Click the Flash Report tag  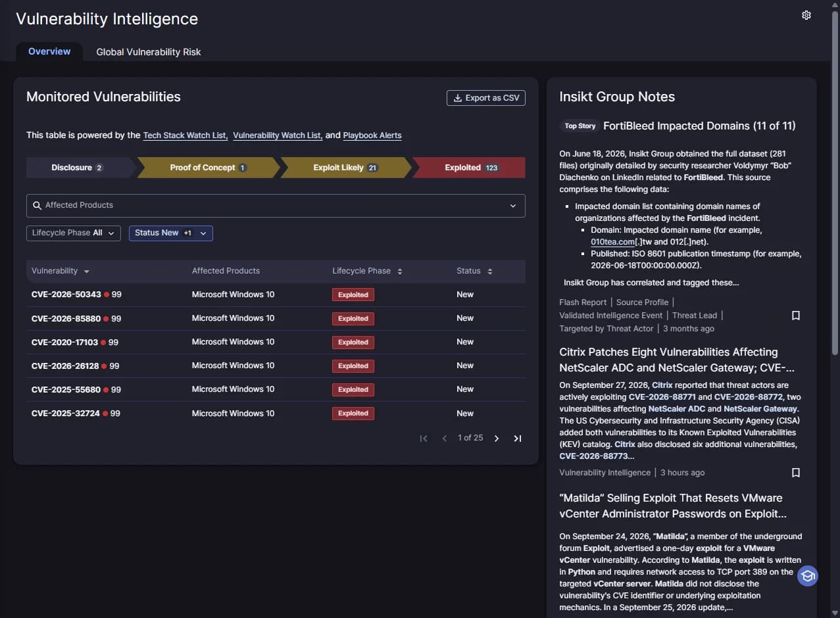click(583, 302)
